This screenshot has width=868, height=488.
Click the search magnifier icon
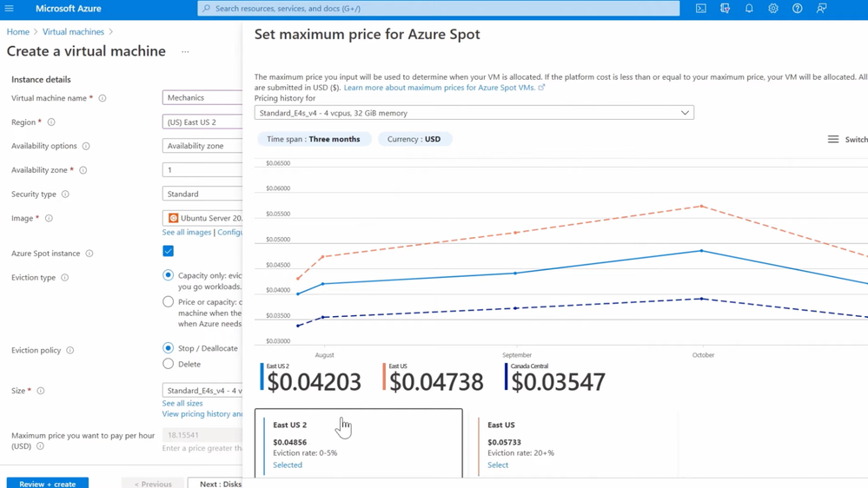tap(207, 9)
